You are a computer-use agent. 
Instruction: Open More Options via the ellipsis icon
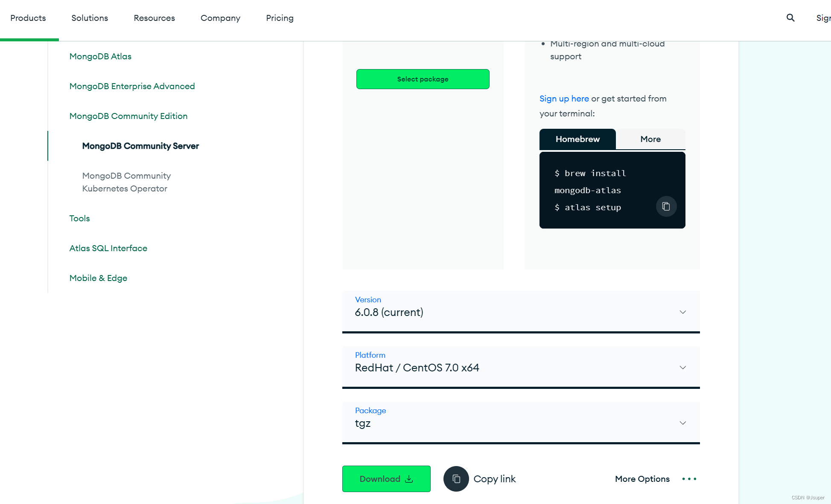point(688,479)
